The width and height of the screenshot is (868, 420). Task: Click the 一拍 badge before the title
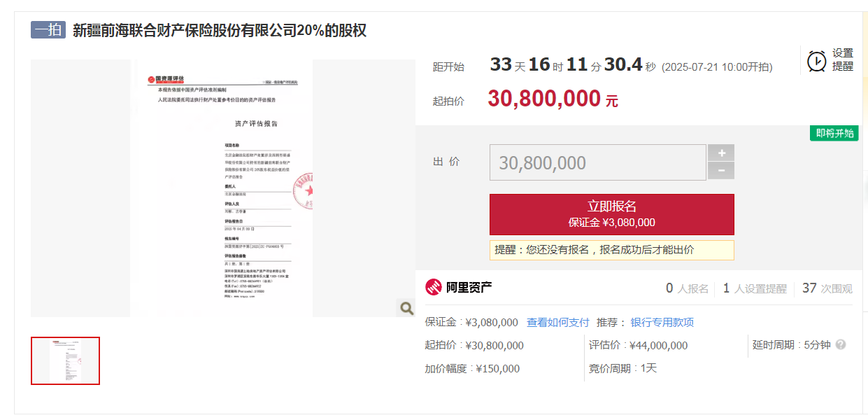pos(48,30)
